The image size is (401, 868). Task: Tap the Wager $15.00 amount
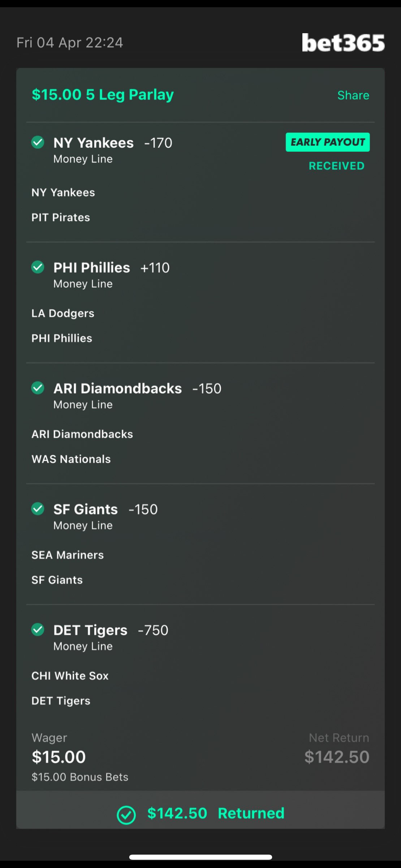(x=59, y=757)
